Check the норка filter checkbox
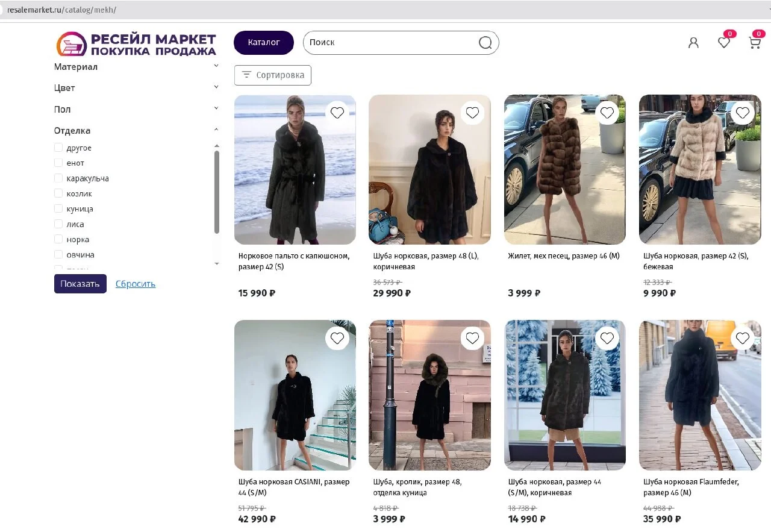This screenshot has height=532, width=771. click(58, 239)
